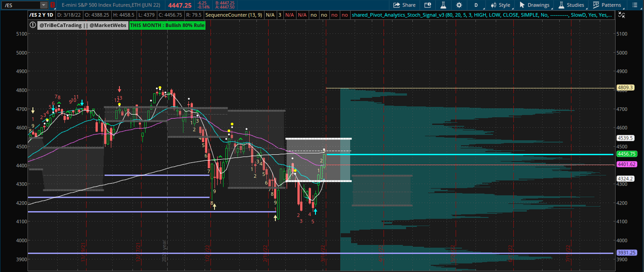Click the /ES symbol input field
The image size is (644, 272).
point(21,5)
